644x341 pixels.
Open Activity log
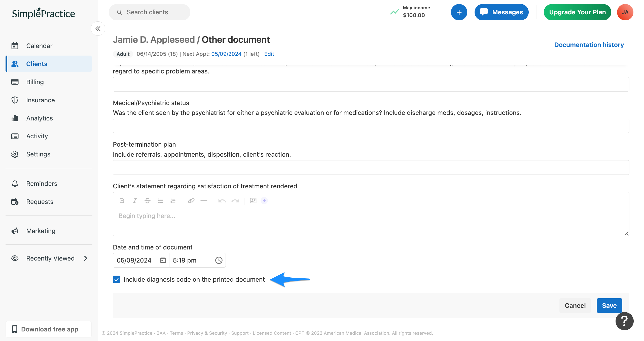[49, 136]
